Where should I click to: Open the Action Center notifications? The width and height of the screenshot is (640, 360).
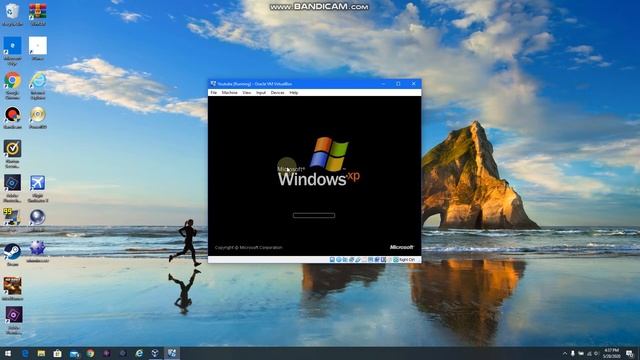tap(630, 353)
